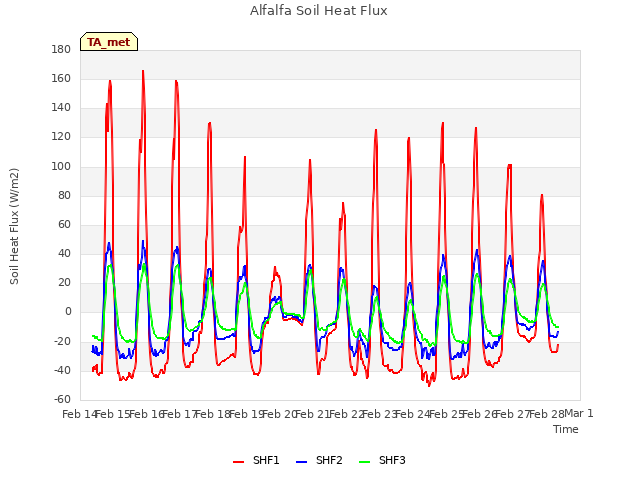Click the small SHF1 peak on Feb 19
The height and width of the screenshot is (480, 640).
(x=276, y=268)
